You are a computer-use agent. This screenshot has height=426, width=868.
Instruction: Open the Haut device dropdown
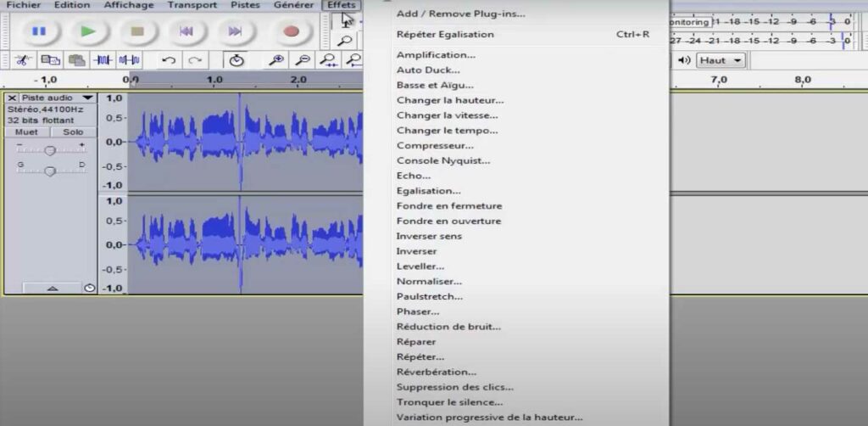[721, 60]
